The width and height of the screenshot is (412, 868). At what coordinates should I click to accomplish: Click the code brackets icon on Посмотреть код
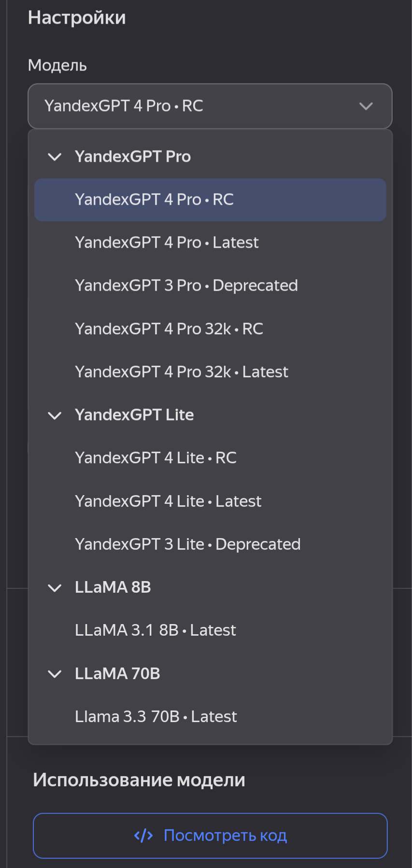coord(143,836)
